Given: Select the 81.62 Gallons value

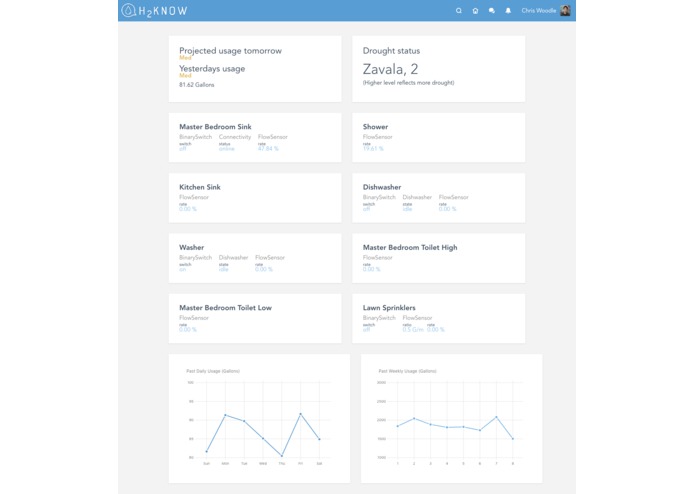Looking at the screenshot, I should [196, 85].
